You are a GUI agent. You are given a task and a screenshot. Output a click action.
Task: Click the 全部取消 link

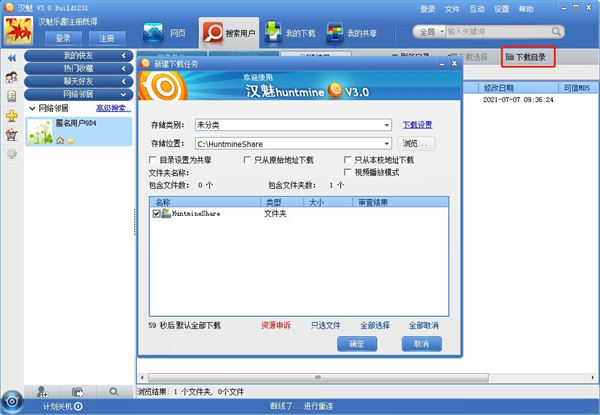[424, 325]
